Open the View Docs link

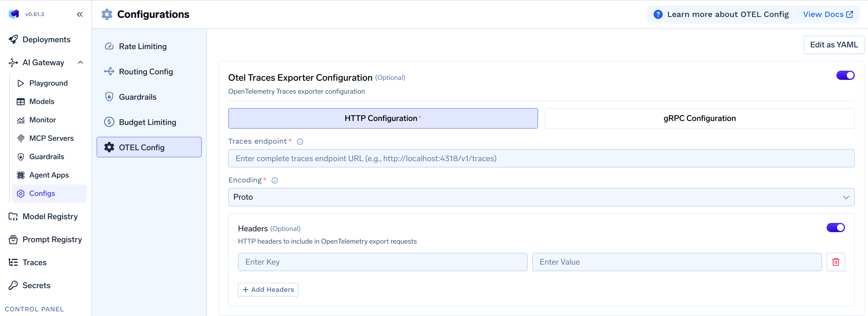point(828,14)
